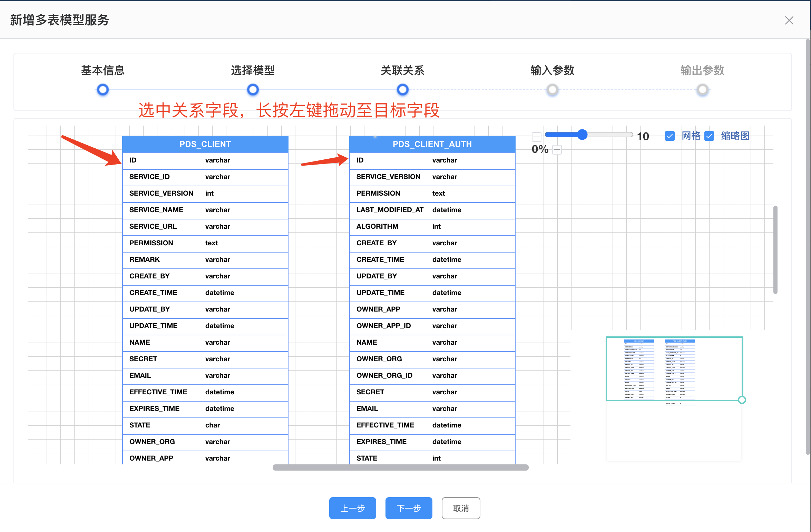The width and height of the screenshot is (811, 532).
Task: Click the zoom out minus icon
Action: coord(537,137)
